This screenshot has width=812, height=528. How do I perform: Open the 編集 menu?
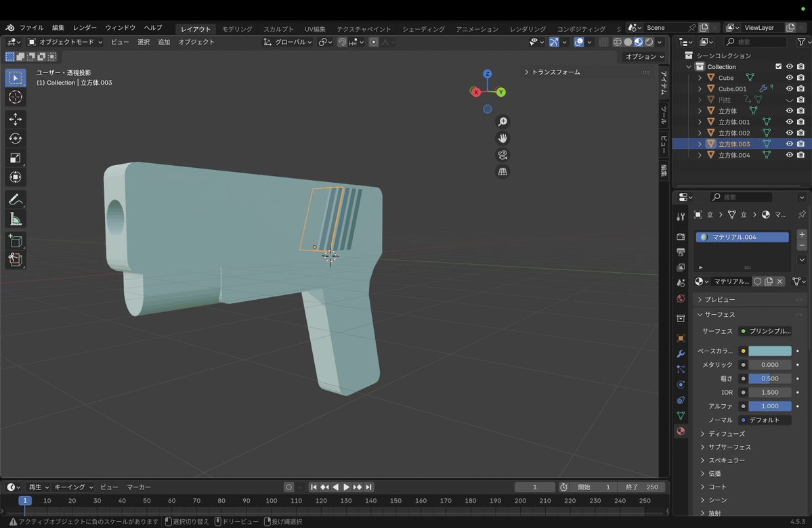[58, 28]
